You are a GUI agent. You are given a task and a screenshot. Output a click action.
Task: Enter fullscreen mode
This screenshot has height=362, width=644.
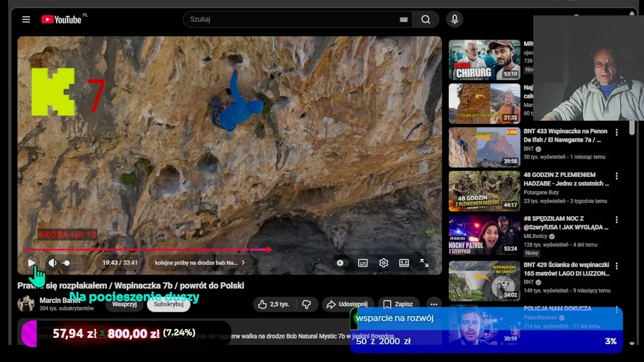[424, 262]
